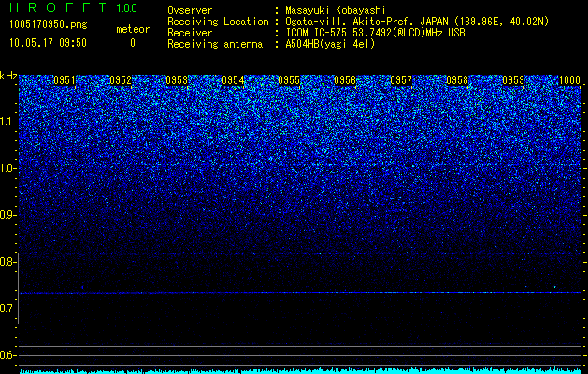Click the meteor count value 0
This screenshot has height=374, width=588.
tap(133, 43)
